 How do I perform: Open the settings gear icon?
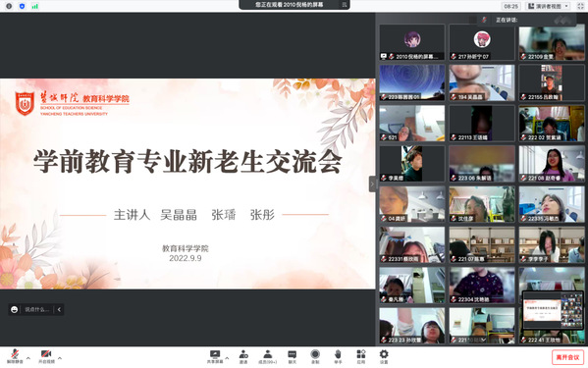[x=384, y=356]
